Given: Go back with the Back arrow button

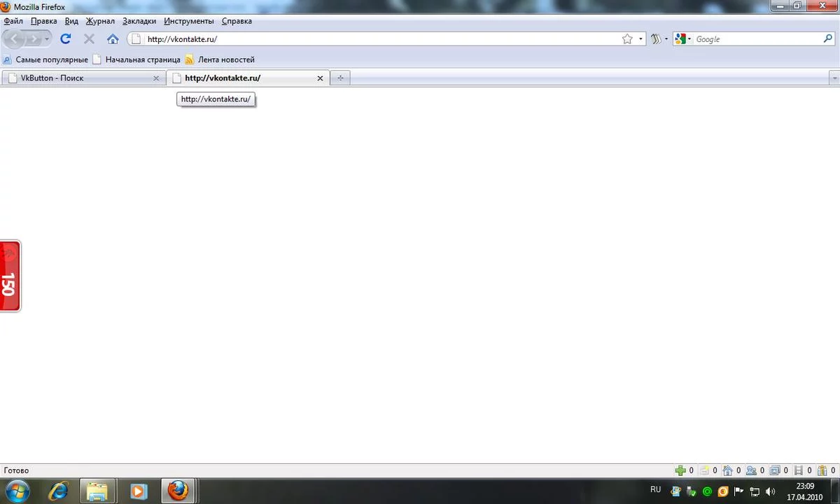Looking at the screenshot, I should point(15,39).
